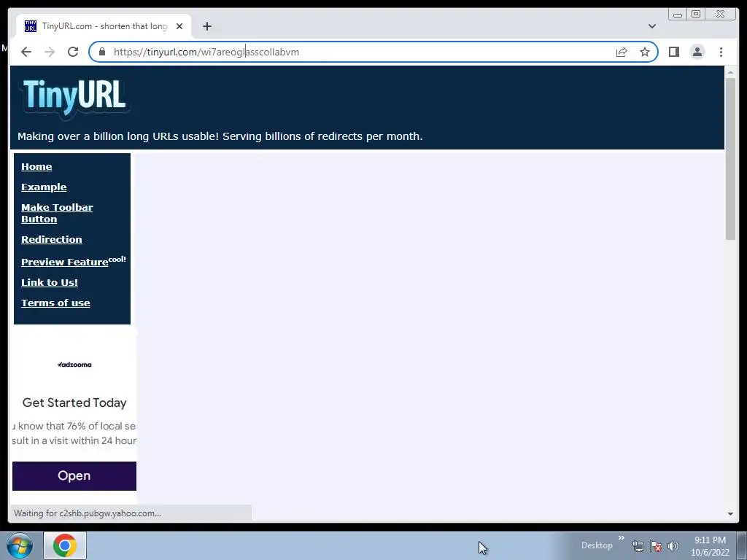Click the page scroll down arrow
The image size is (747, 560).
pyautogui.click(x=730, y=514)
